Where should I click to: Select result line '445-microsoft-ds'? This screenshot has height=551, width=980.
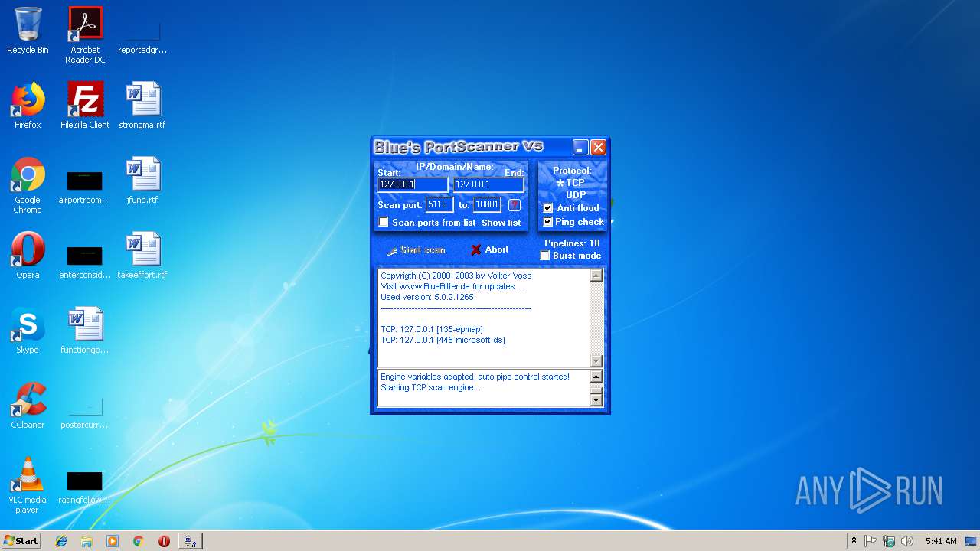[x=443, y=340]
